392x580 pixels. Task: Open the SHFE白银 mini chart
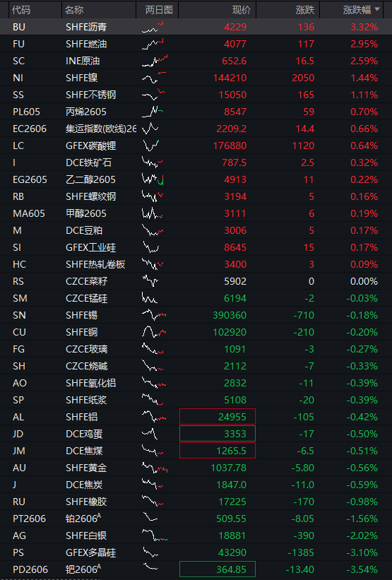pyautogui.click(x=154, y=535)
